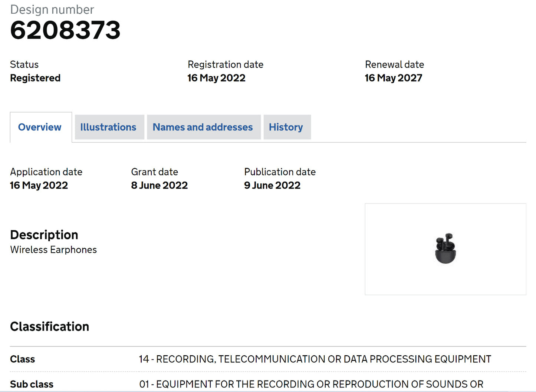Click the Status label
This screenshot has height=392, width=536.
(24, 64)
